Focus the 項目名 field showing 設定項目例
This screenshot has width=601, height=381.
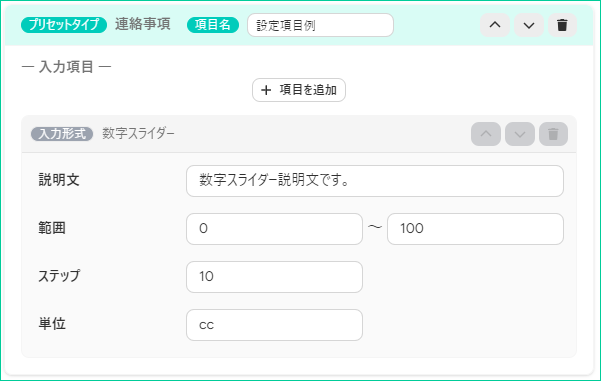coord(320,25)
